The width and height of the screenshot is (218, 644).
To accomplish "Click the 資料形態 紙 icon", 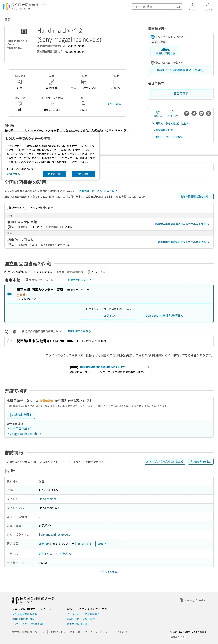I will click(x=20, y=104).
